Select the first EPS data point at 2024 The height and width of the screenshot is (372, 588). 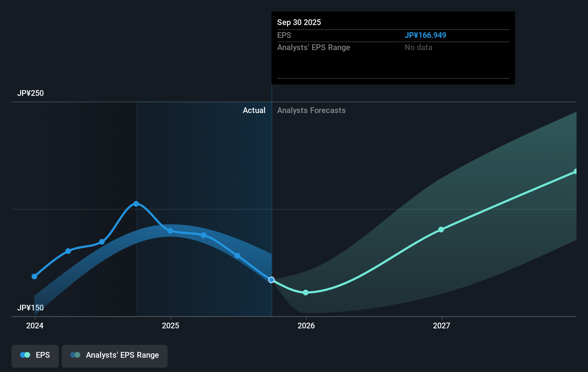[x=34, y=276]
